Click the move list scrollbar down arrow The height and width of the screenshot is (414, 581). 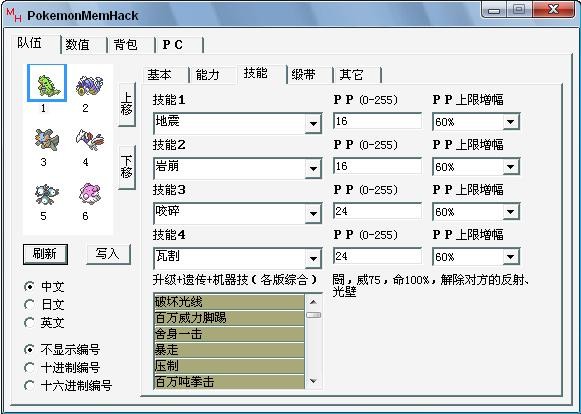coord(313,381)
